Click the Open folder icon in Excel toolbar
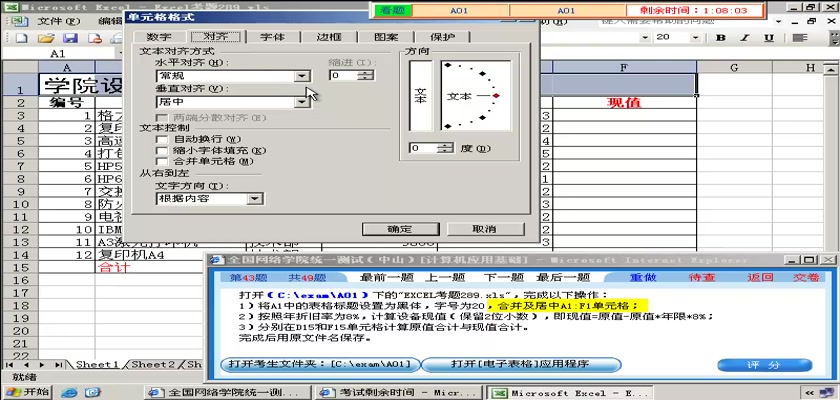840x400 pixels. tap(47, 38)
